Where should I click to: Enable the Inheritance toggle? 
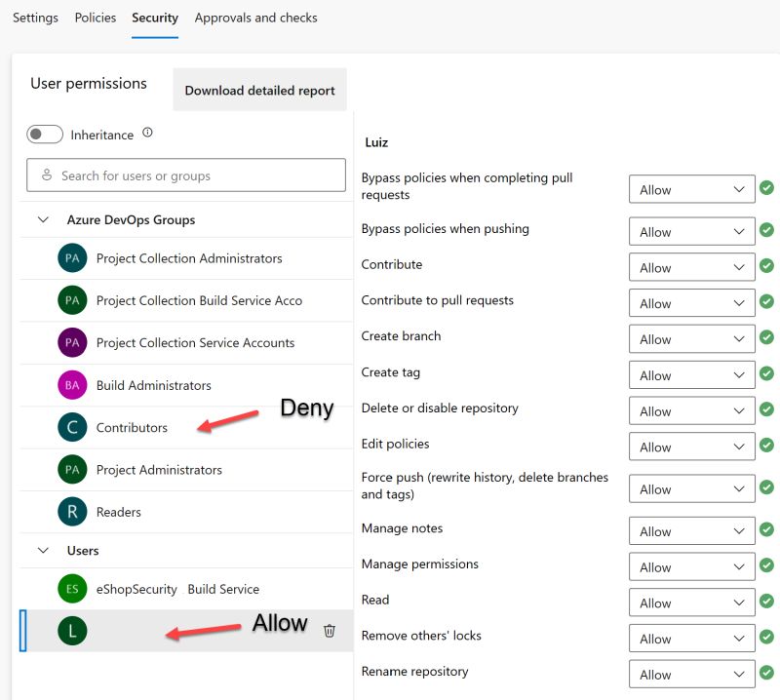tap(44, 134)
